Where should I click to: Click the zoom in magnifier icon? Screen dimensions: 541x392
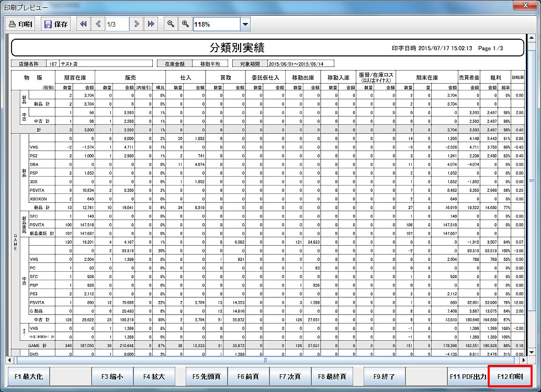(x=185, y=24)
